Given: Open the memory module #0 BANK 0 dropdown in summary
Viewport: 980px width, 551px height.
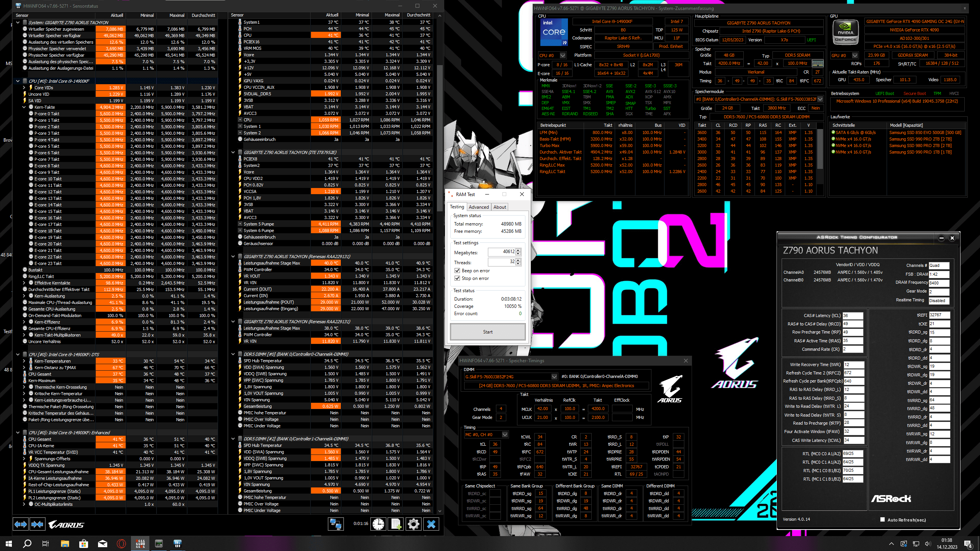Looking at the screenshot, I should [x=820, y=99].
